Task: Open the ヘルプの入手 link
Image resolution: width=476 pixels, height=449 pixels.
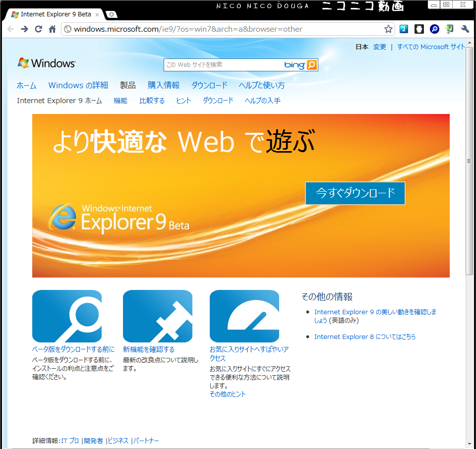Action: pos(263,101)
